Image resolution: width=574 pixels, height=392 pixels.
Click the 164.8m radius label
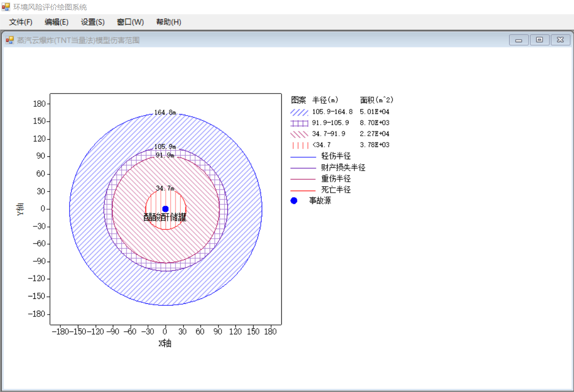[x=165, y=112]
